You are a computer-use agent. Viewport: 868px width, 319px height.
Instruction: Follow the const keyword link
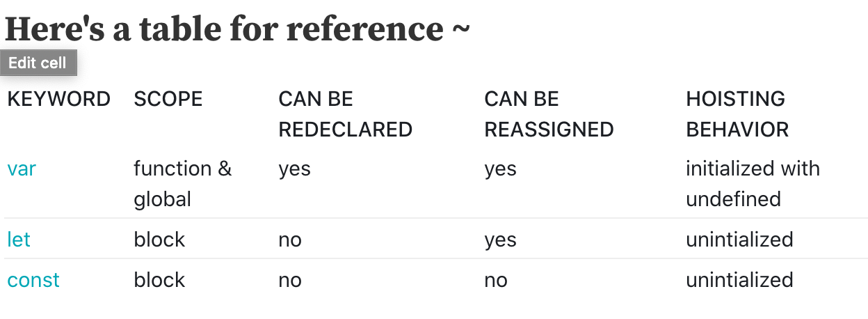[33, 280]
